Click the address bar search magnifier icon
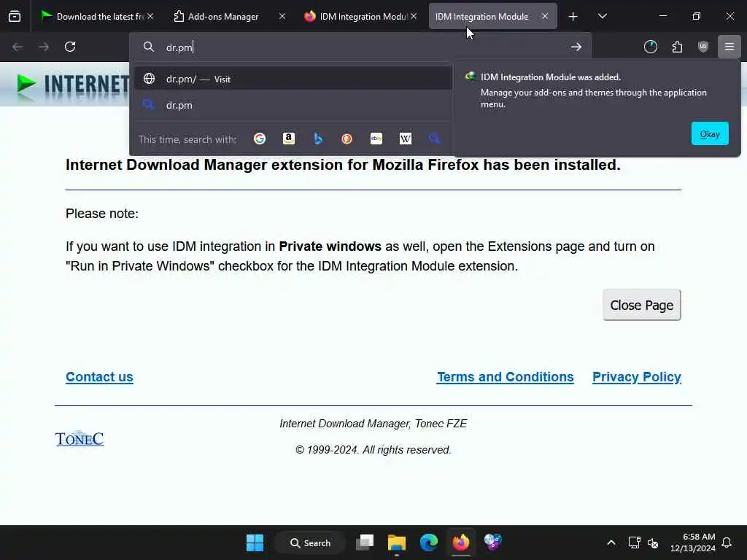747x560 pixels. tap(149, 47)
